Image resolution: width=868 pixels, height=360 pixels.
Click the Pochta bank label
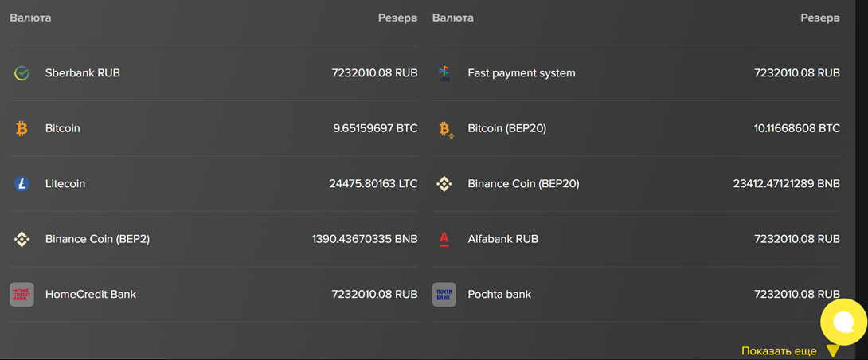(499, 295)
